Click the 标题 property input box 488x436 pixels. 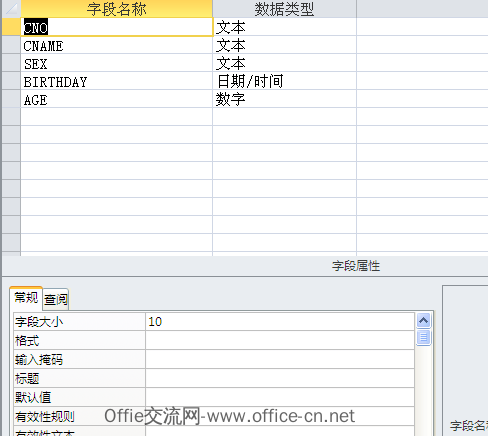280,378
